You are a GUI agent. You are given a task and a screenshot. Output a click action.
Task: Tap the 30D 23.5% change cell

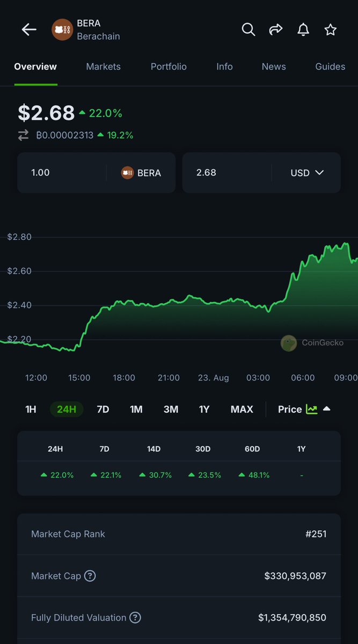pyautogui.click(x=204, y=475)
